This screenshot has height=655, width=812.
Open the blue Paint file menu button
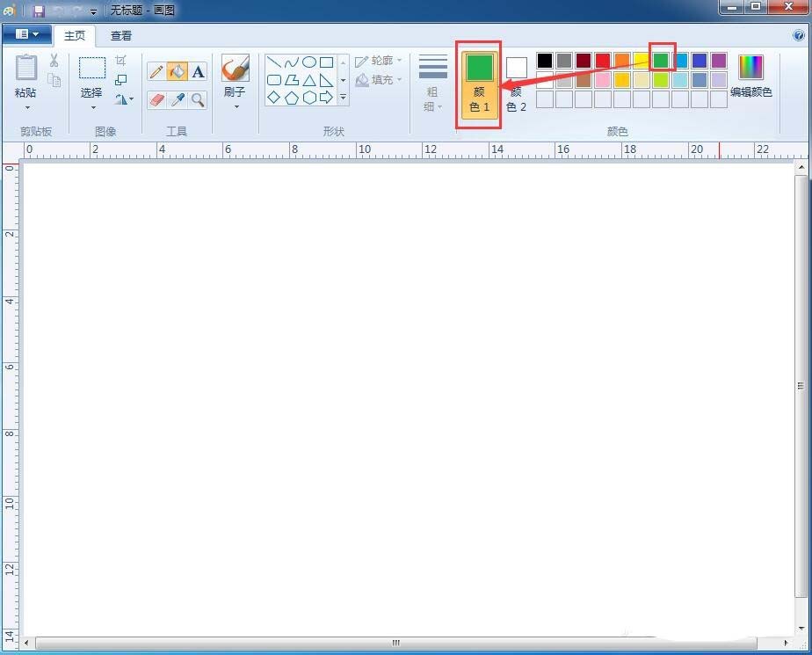coord(26,34)
